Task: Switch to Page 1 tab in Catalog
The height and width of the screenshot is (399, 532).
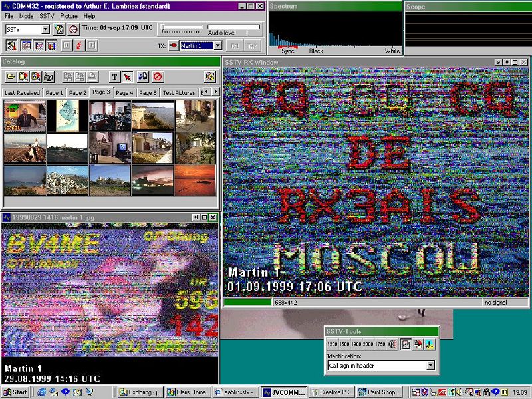Action: (55, 92)
